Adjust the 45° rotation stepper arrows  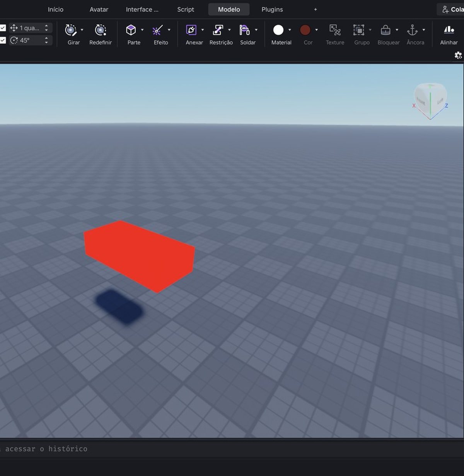click(x=46, y=40)
